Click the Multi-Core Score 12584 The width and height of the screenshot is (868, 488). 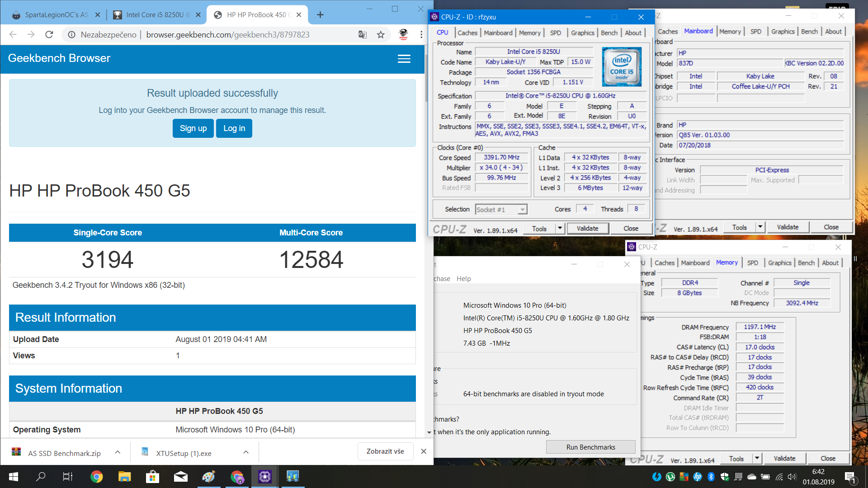tap(311, 259)
